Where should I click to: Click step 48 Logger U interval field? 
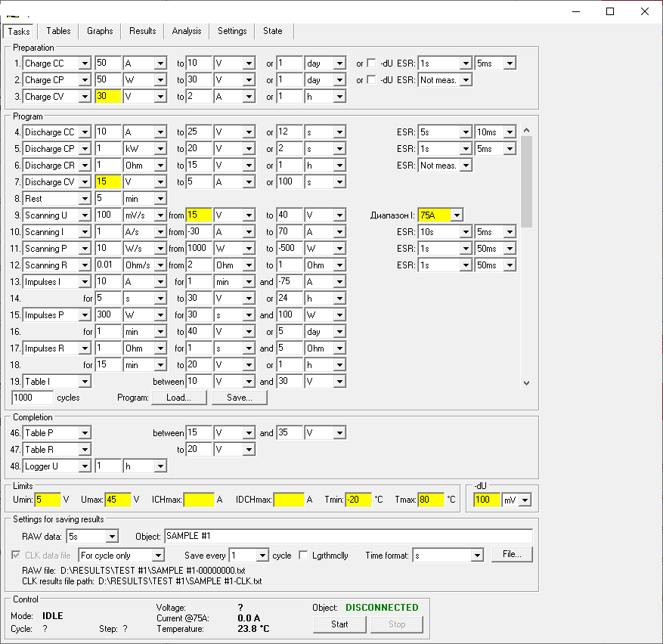click(108, 466)
